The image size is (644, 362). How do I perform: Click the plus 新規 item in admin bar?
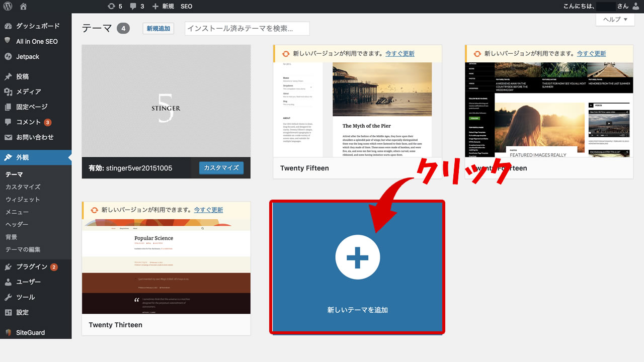click(163, 7)
